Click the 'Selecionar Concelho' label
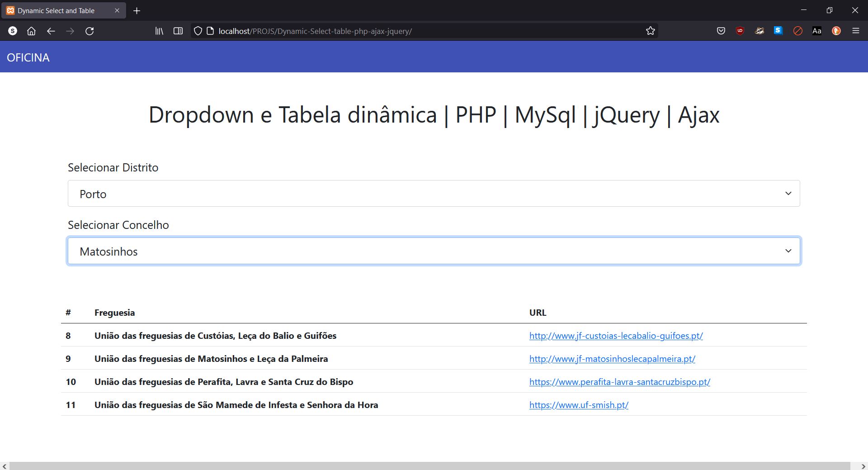Image resolution: width=868 pixels, height=470 pixels. point(118,225)
